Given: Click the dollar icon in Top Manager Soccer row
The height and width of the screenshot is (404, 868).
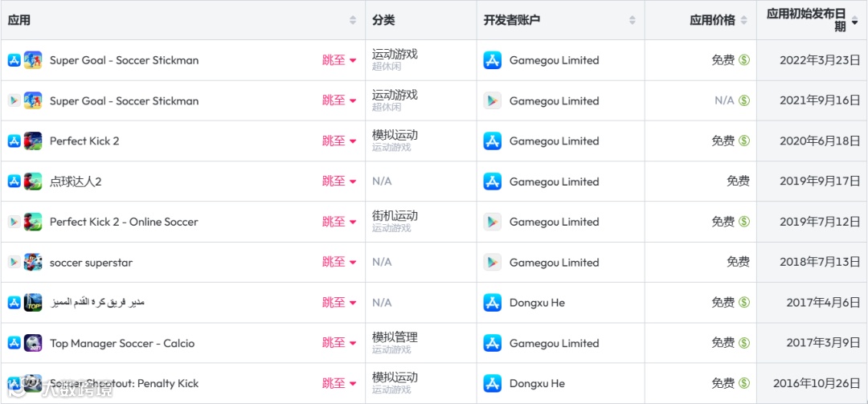Looking at the screenshot, I should coord(744,343).
